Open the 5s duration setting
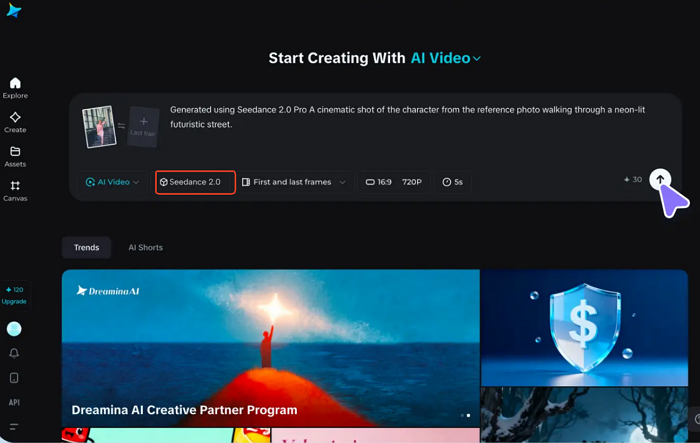The image size is (700, 443). coord(452,182)
